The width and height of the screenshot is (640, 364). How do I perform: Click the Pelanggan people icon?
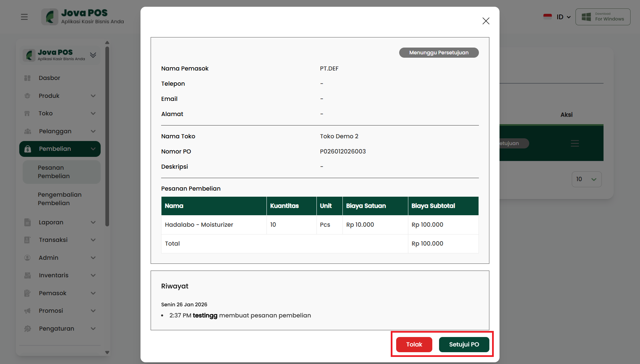tap(28, 131)
